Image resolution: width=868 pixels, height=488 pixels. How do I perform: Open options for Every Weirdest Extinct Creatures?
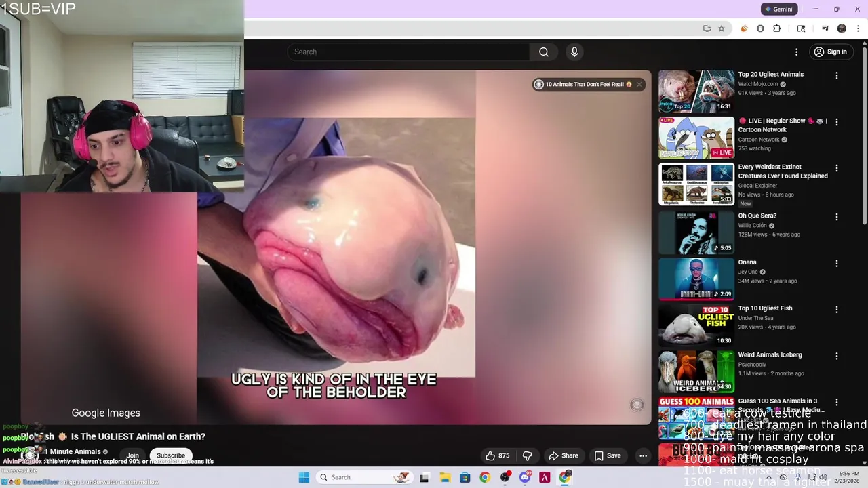click(837, 168)
